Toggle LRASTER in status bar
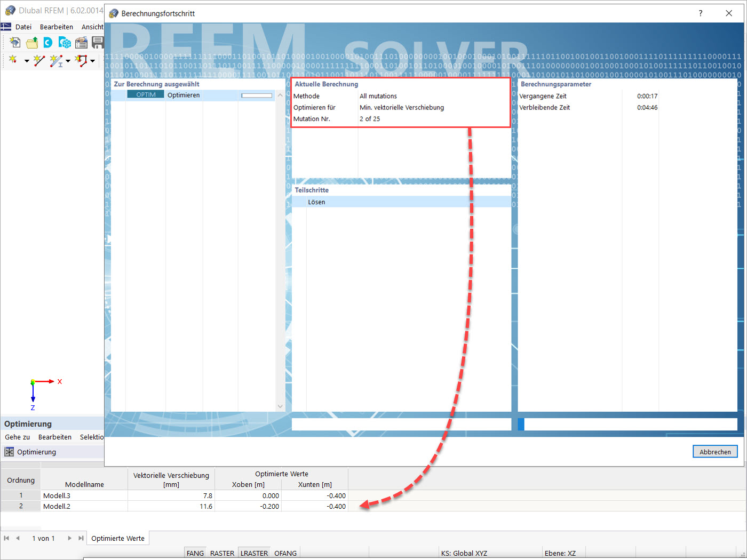747x560 pixels. (255, 553)
